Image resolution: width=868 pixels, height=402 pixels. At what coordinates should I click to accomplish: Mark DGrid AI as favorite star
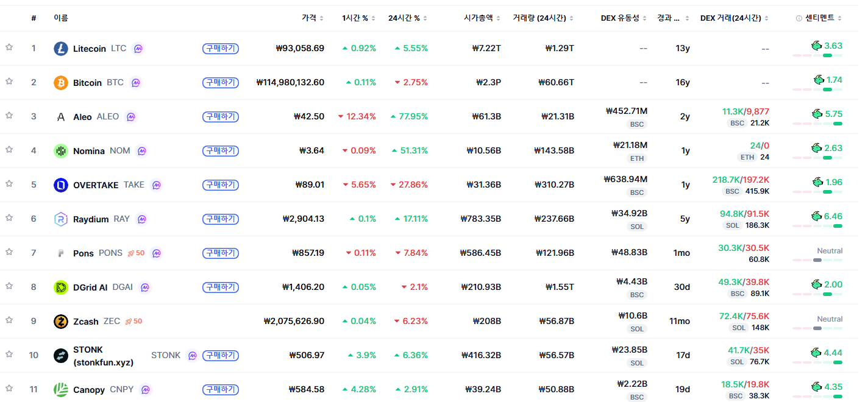(x=9, y=286)
